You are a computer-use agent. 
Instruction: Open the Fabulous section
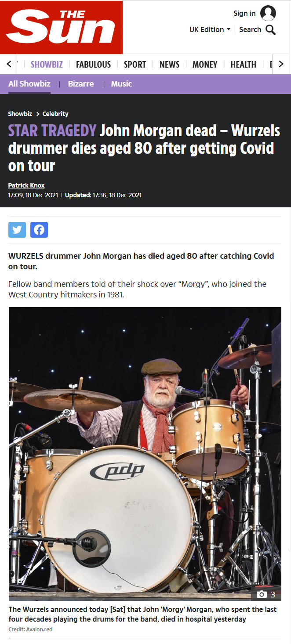[93, 65]
